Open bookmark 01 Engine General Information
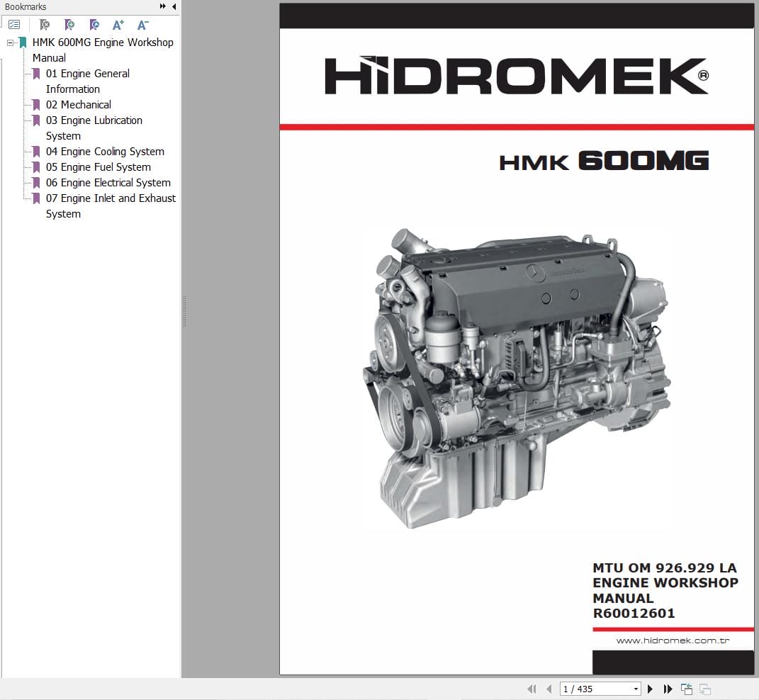This screenshot has height=700, width=759. coord(88,81)
